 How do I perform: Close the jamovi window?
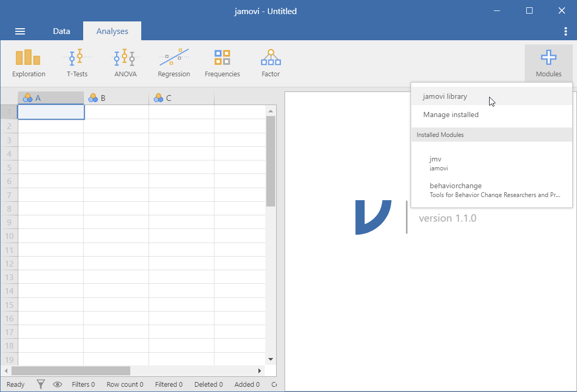[x=561, y=10]
